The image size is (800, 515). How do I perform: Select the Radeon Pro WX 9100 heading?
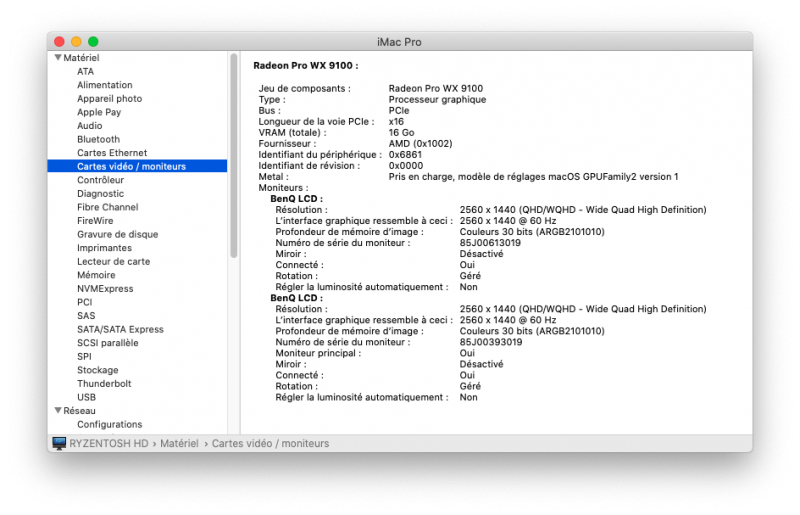305,65
